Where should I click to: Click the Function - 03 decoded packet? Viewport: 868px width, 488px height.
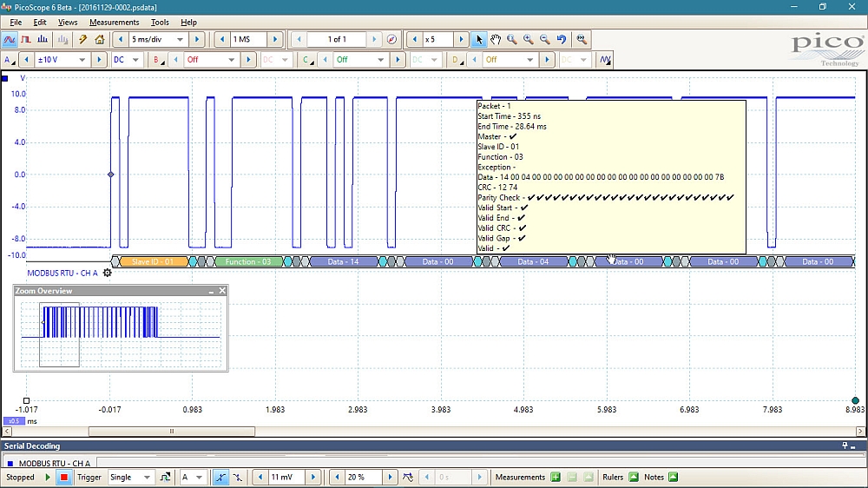point(248,261)
